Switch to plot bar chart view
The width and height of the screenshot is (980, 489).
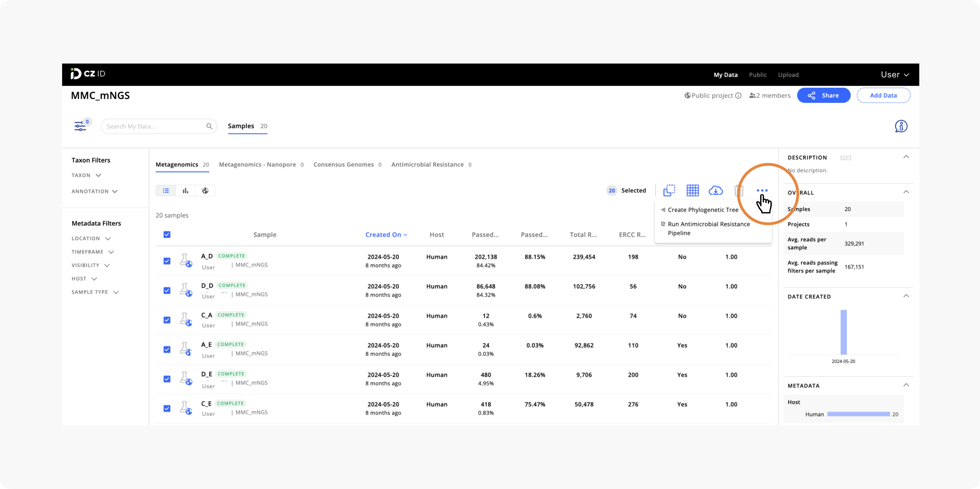click(x=185, y=191)
